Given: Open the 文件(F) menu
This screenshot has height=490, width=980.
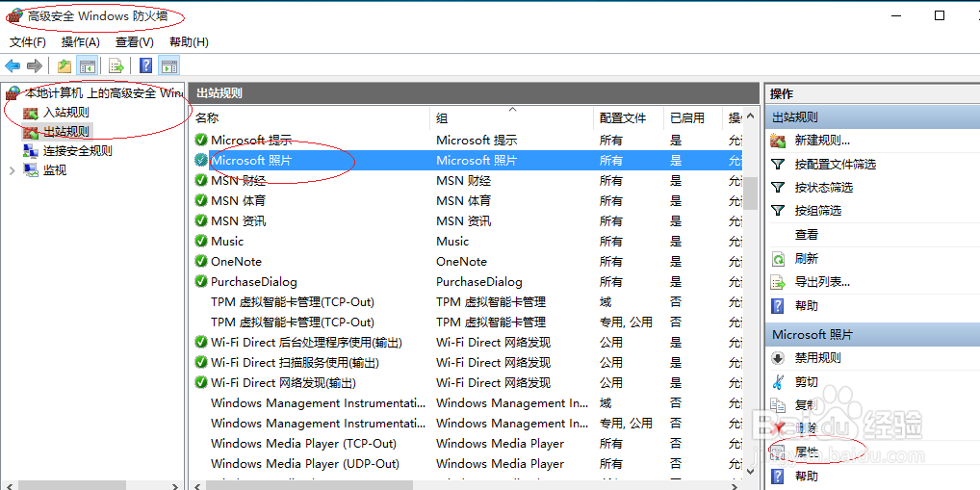Looking at the screenshot, I should 28,42.
